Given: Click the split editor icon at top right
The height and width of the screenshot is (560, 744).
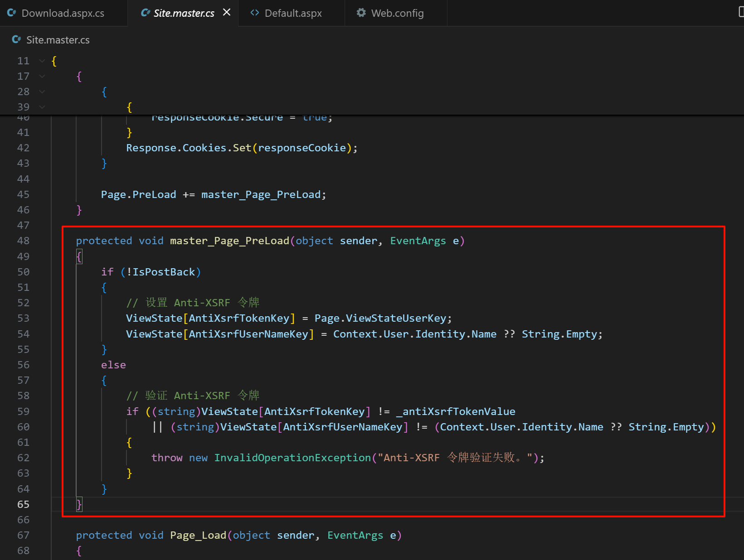Looking at the screenshot, I should pyautogui.click(x=740, y=12).
